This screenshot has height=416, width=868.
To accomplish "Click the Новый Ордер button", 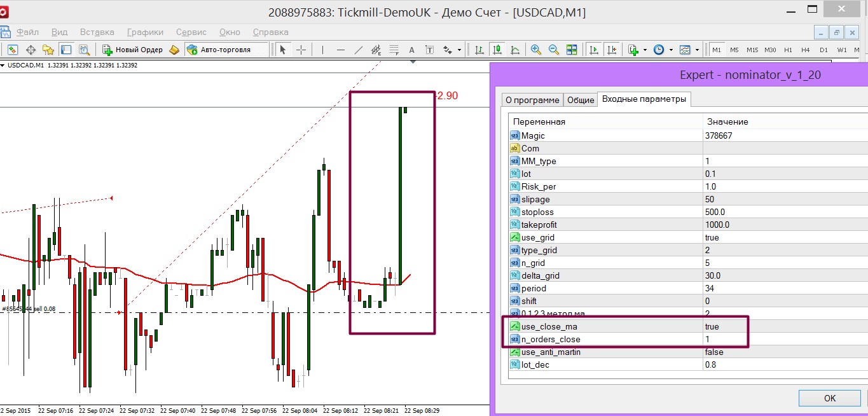I will tap(132, 50).
